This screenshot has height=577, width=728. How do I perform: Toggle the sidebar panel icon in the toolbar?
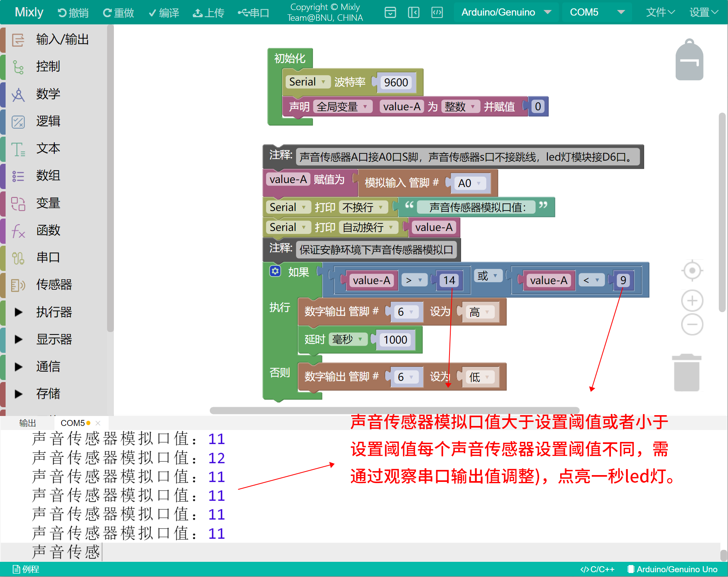click(414, 12)
